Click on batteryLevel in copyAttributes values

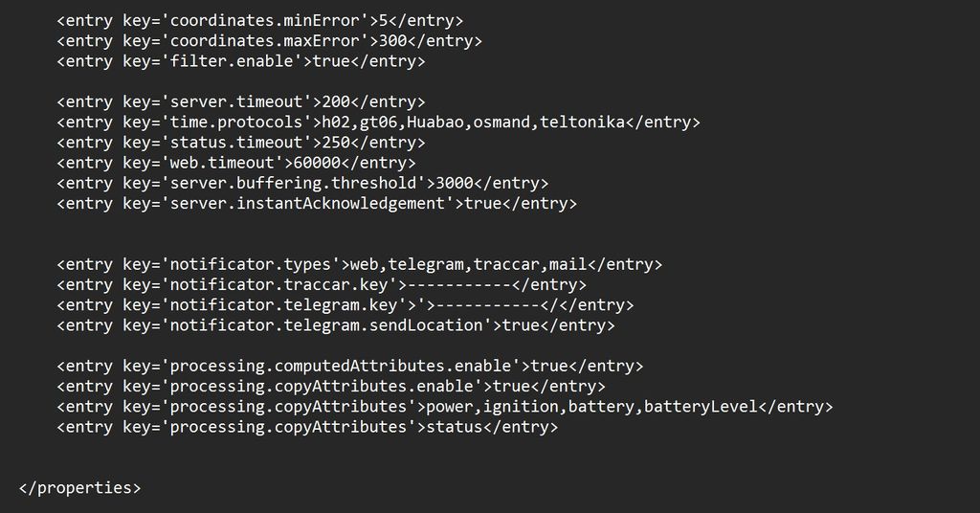(x=701, y=407)
